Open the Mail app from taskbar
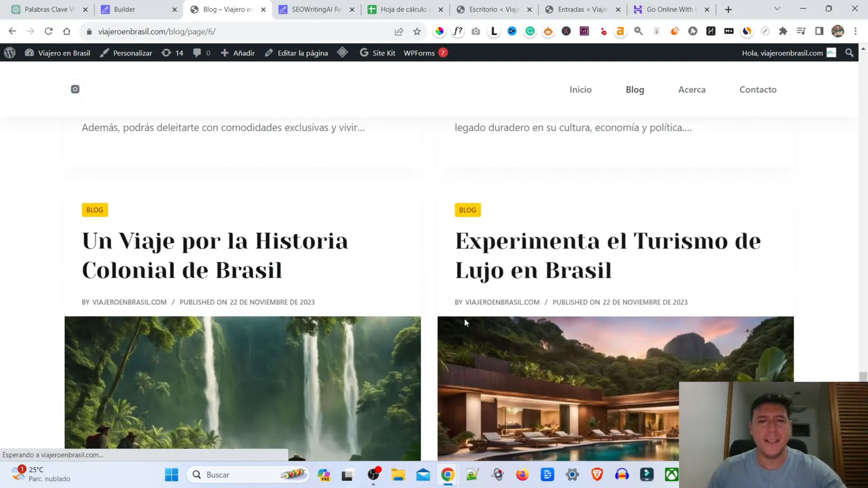This screenshot has width=868, height=488. pyautogui.click(x=423, y=474)
